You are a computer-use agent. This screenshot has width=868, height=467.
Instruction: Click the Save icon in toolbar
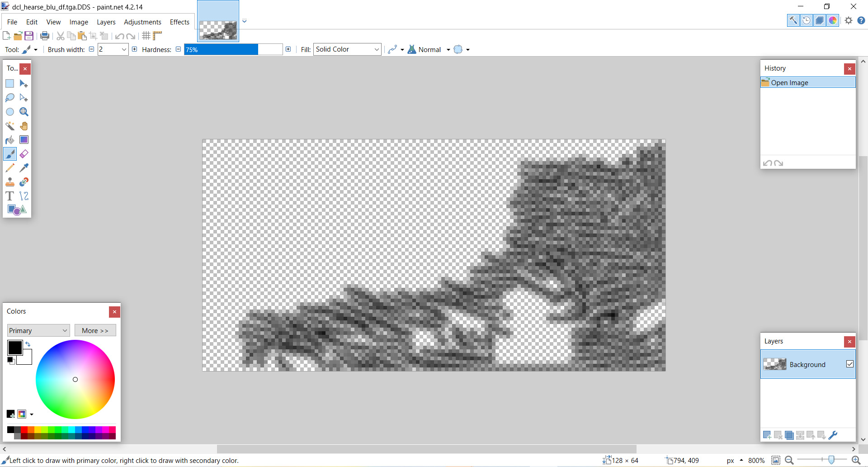click(x=29, y=36)
